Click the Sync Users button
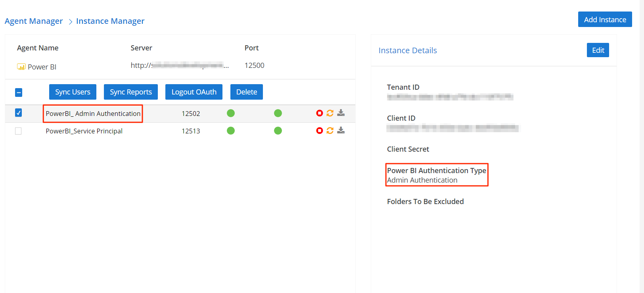This screenshot has height=293, width=644. coord(73,92)
